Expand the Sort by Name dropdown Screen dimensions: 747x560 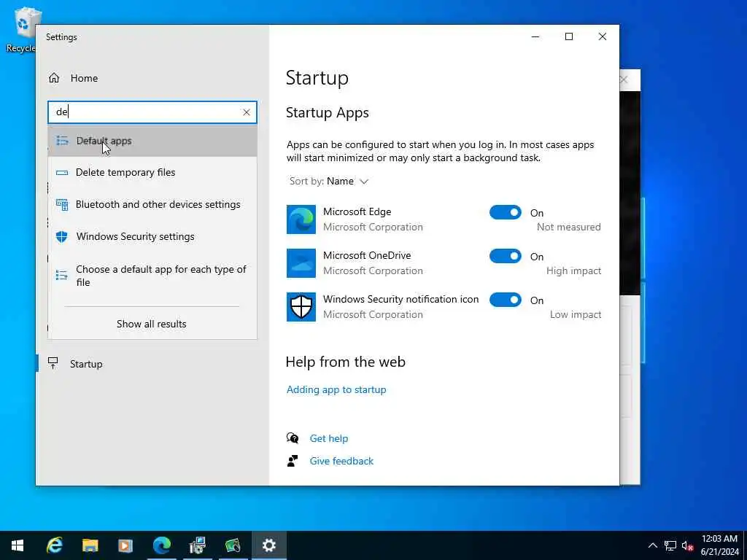(329, 182)
